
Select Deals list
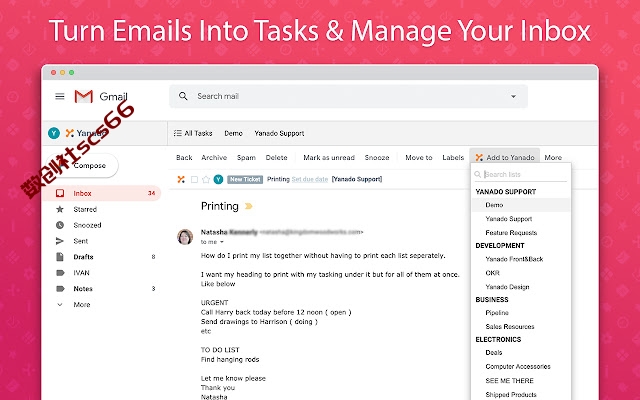[494, 353]
